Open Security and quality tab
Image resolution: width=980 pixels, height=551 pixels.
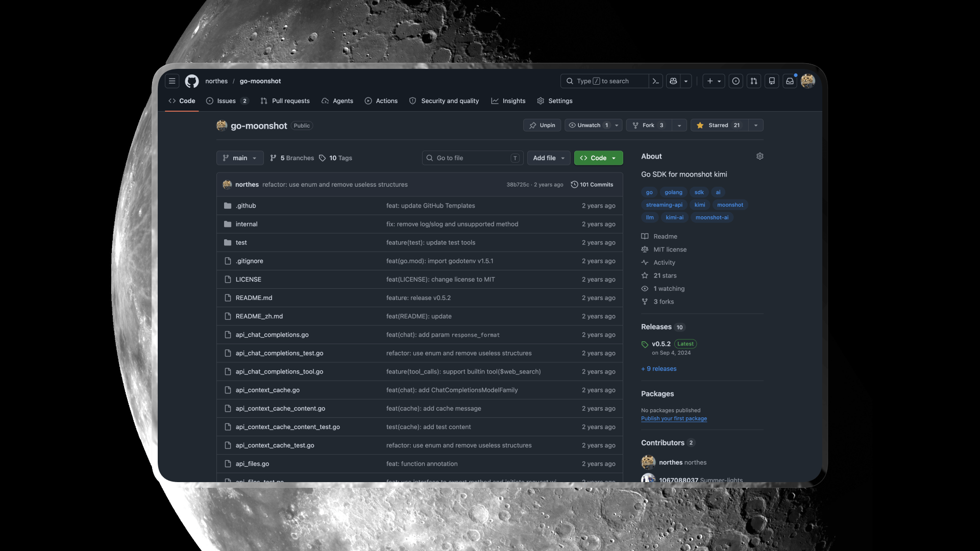coord(444,101)
